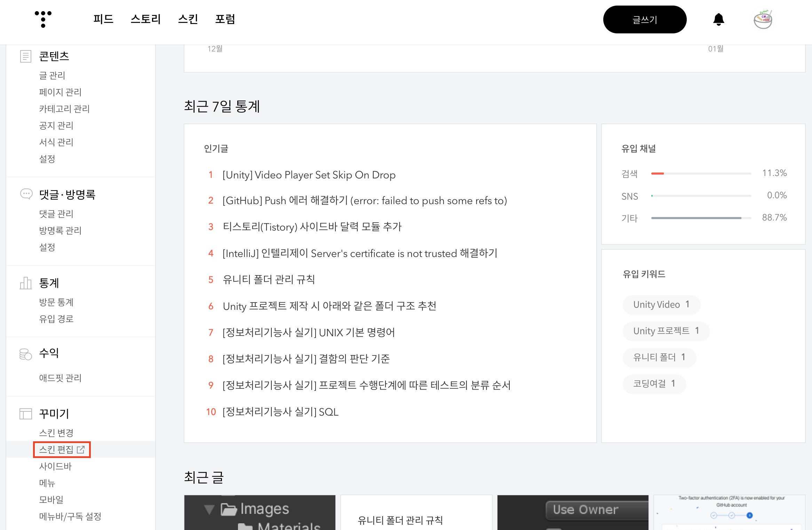The image size is (812, 530).
Task: Open the 유니티 폴더 관리 규칙 recent post card
Action: 416,513
